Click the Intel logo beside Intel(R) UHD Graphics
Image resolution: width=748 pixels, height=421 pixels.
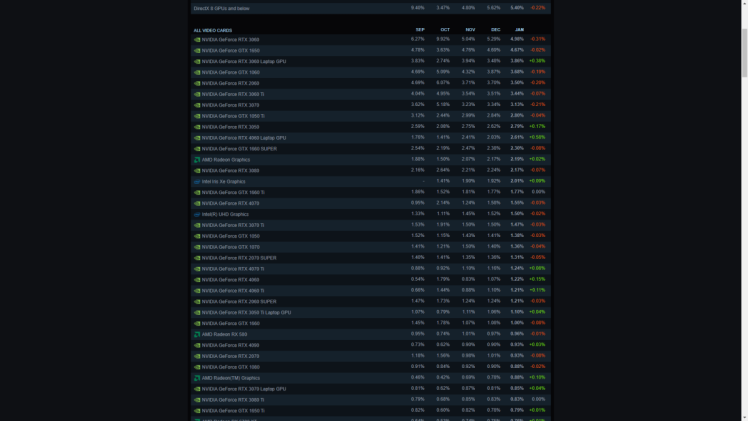[197, 214]
